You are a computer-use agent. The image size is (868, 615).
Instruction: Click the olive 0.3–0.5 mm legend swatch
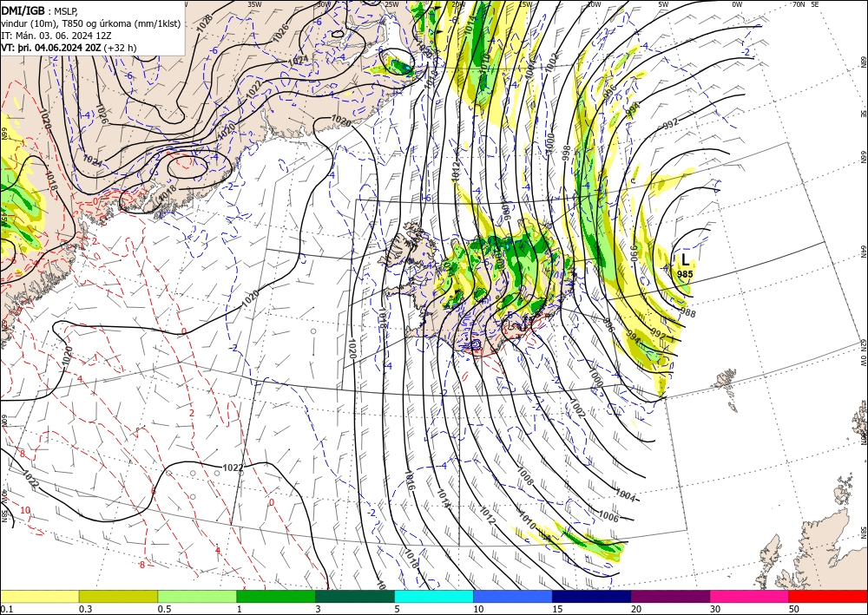[118, 596]
